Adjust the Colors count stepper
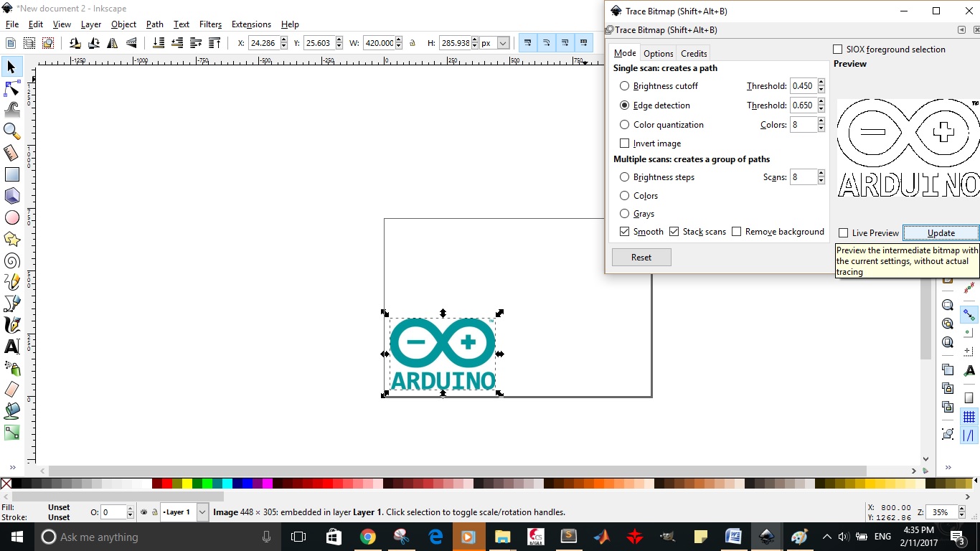 click(x=821, y=125)
